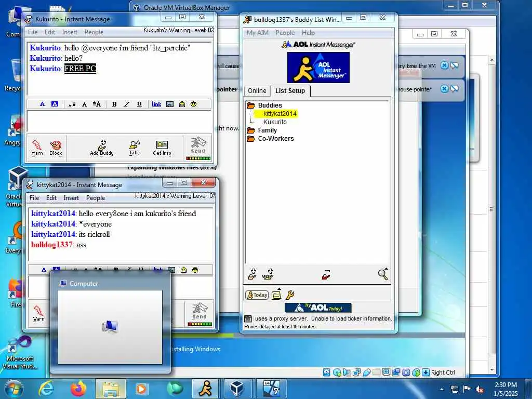The image size is (532, 399).
Task: Toggle underline in the Kukurito window toolbar
Action: click(139, 104)
